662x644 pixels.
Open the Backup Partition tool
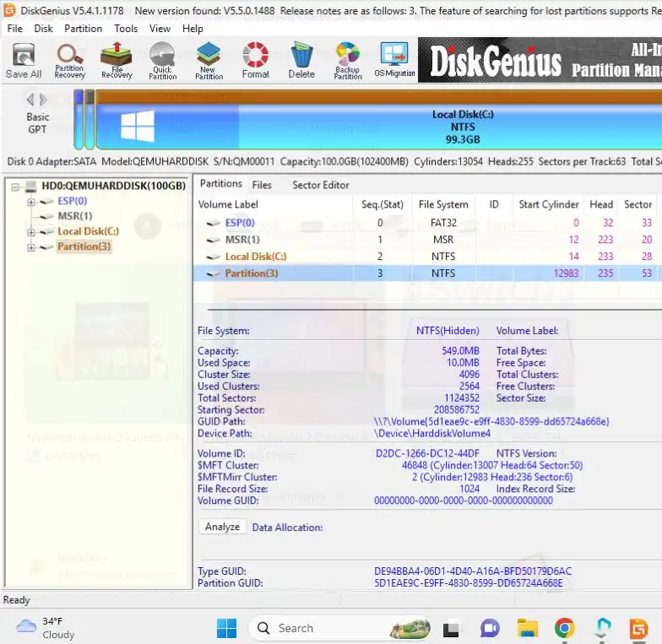pos(348,61)
